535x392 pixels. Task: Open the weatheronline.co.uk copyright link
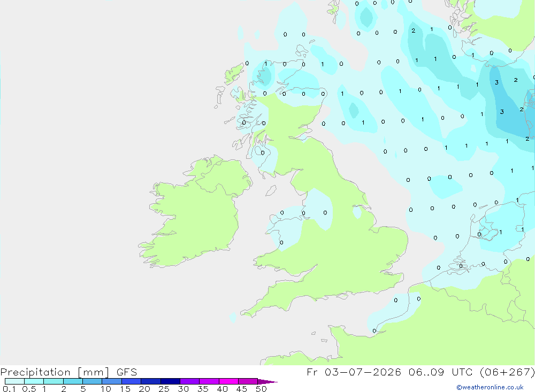click(x=490, y=387)
